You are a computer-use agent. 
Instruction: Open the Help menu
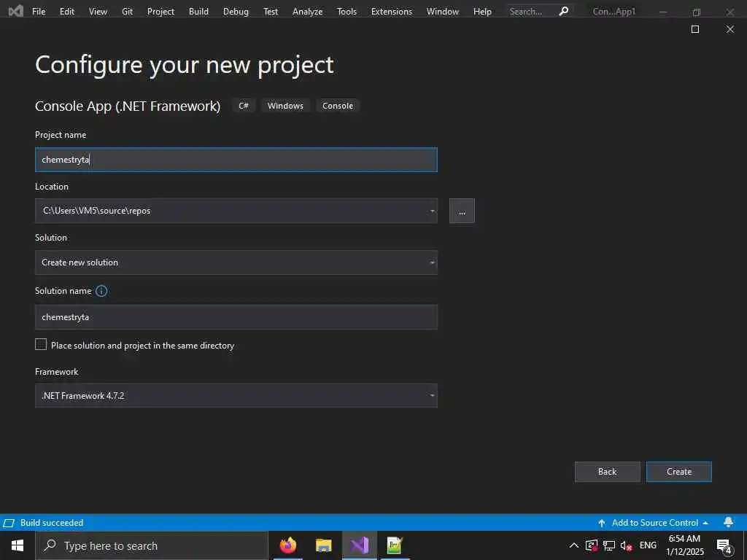[x=482, y=12]
